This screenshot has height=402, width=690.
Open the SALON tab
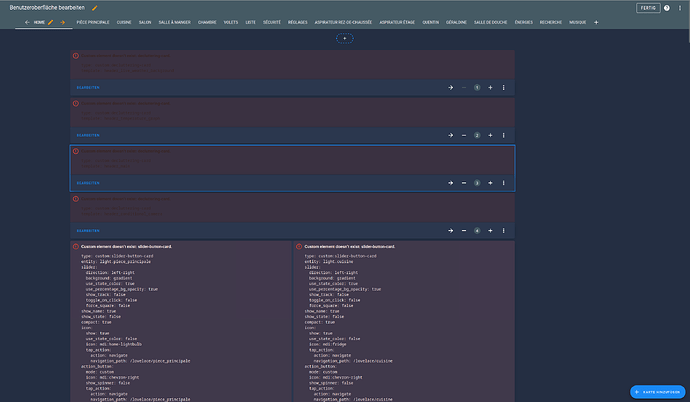[145, 22]
